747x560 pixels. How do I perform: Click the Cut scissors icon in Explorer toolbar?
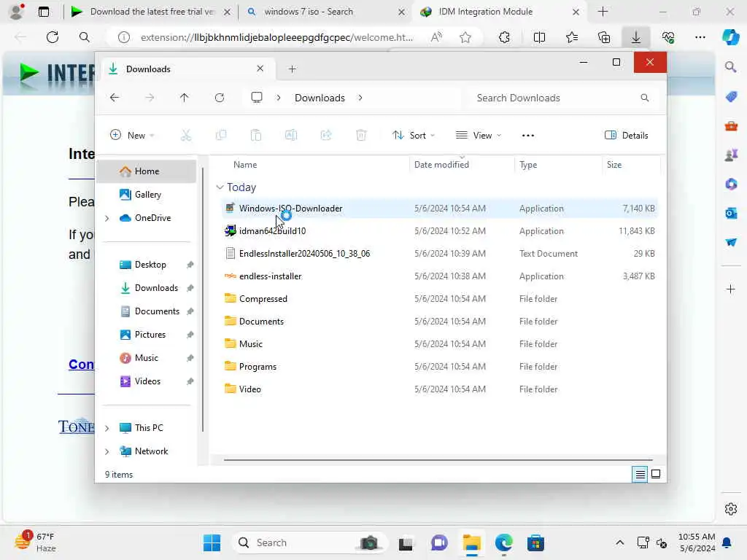pyautogui.click(x=186, y=136)
